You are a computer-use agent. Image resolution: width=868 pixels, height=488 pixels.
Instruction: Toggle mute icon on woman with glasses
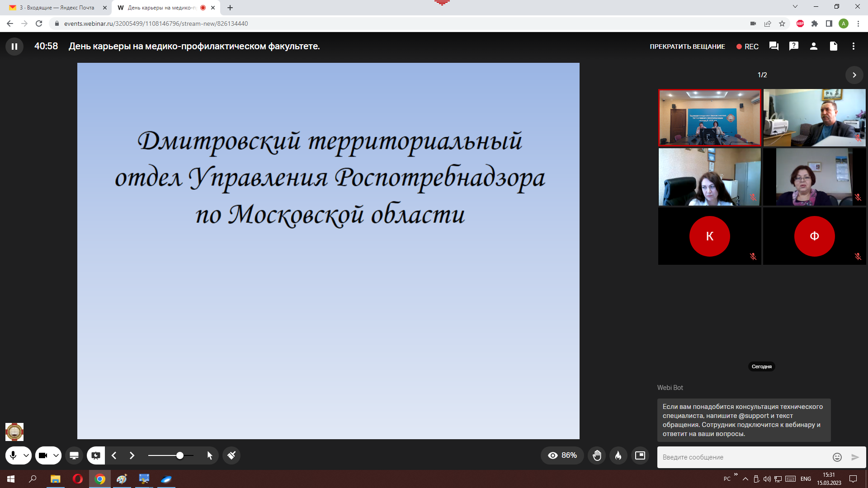[858, 197]
